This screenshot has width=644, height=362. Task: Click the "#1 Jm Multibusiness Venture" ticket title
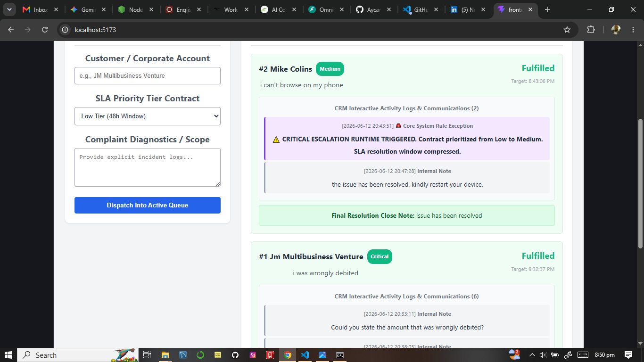coord(311,257)
